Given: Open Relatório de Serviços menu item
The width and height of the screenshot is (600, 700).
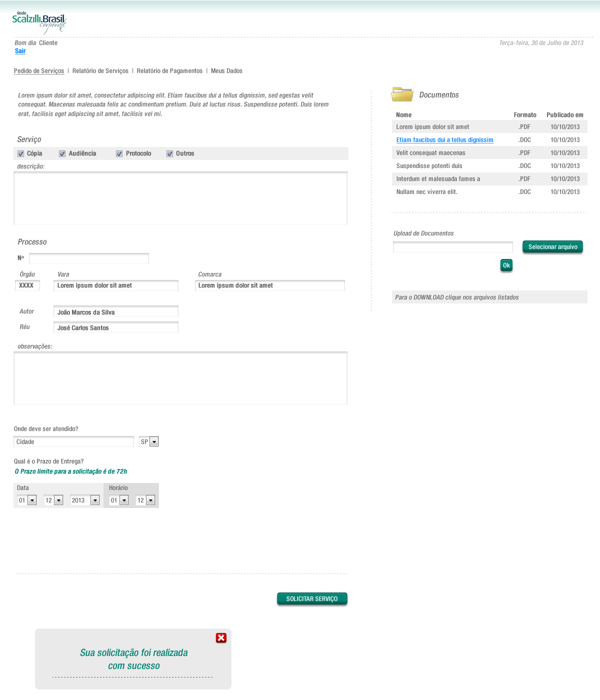Looking at the screenshot, I should coord(100,71).
